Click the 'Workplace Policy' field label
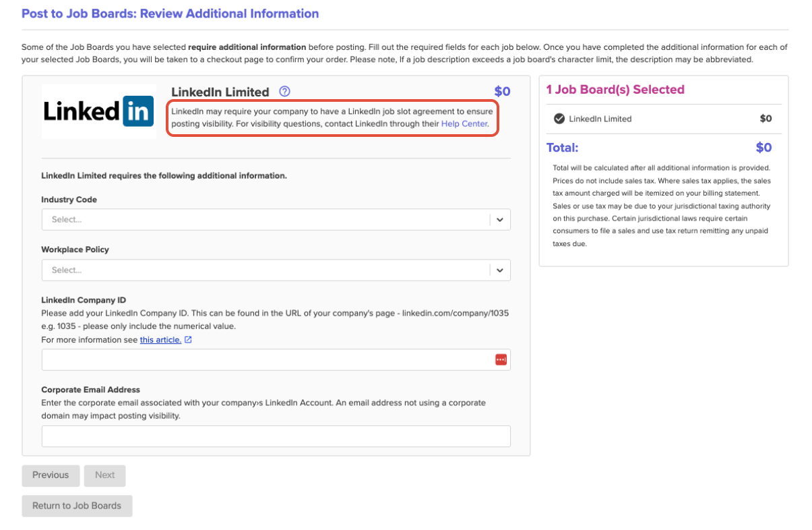This screenshot has height=530, width=812. (75, 249)
